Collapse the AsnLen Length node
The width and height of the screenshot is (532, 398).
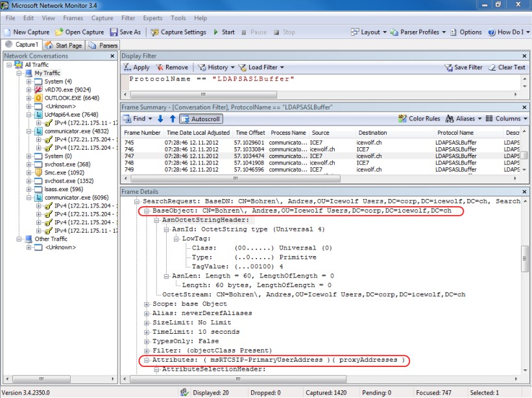(x=167, y=276)
